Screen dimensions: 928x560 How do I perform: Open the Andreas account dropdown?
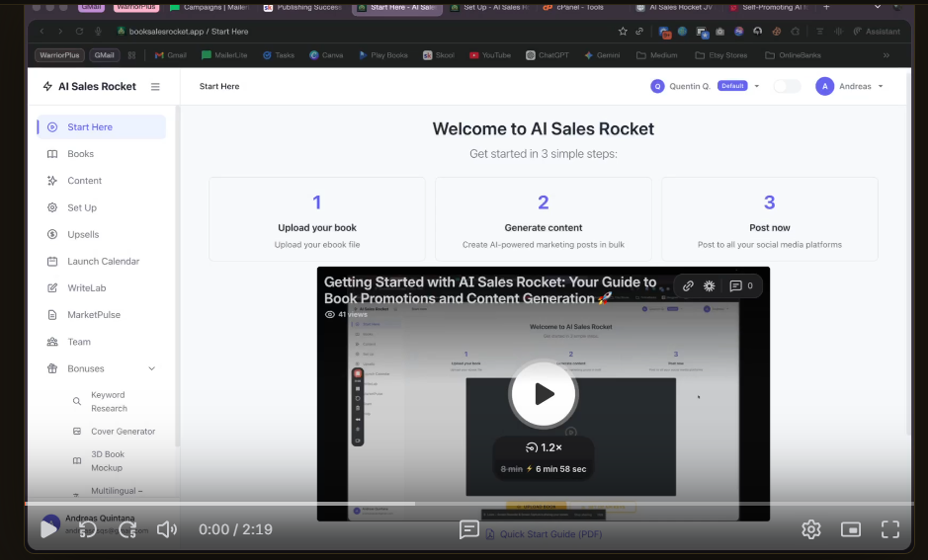(x=849, y=86)
